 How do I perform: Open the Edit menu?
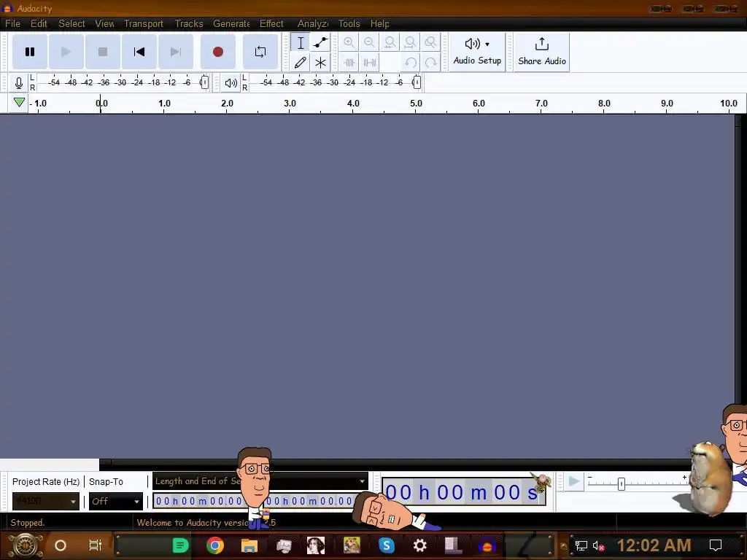39,23
